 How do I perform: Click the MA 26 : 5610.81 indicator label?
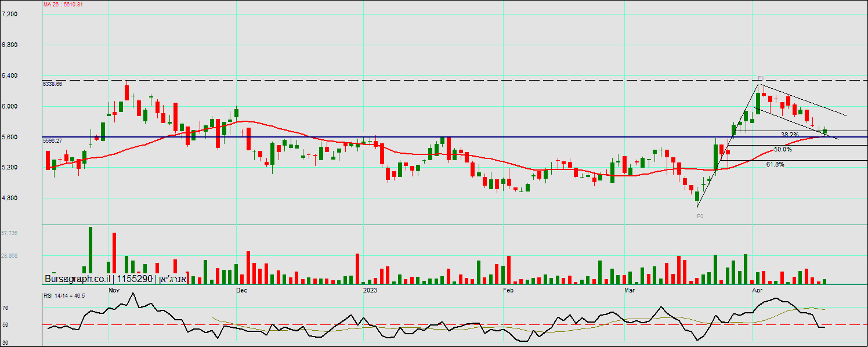tap(63, 5)
